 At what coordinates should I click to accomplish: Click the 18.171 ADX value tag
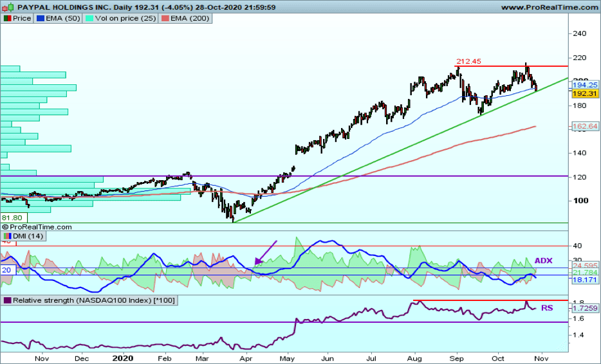click(x=586, y=280)
